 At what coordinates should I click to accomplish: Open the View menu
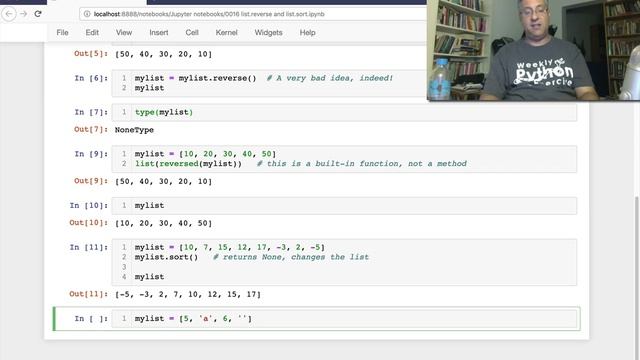tap(124, 33)
